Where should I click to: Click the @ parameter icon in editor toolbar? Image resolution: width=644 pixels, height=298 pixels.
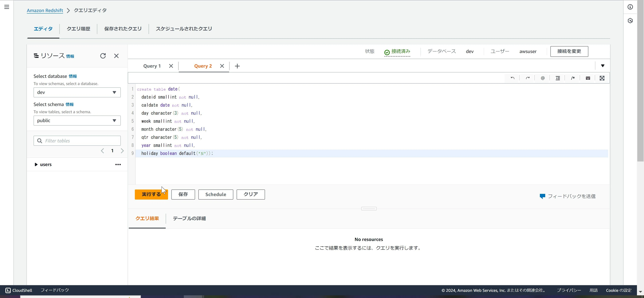tap(543, 78)
